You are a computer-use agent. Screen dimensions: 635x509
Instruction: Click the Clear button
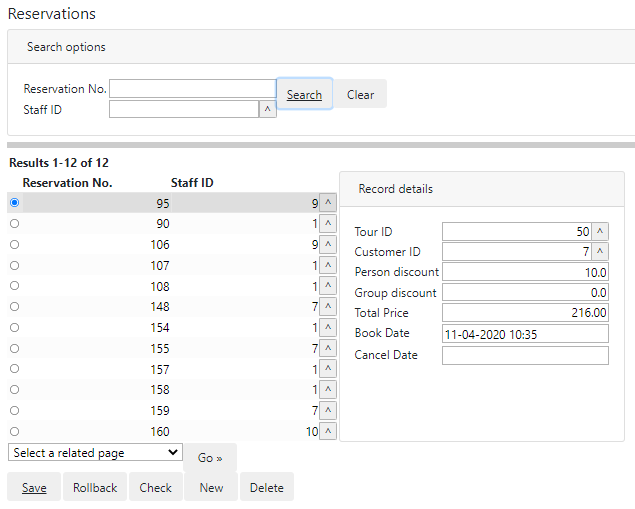(360, 94)
